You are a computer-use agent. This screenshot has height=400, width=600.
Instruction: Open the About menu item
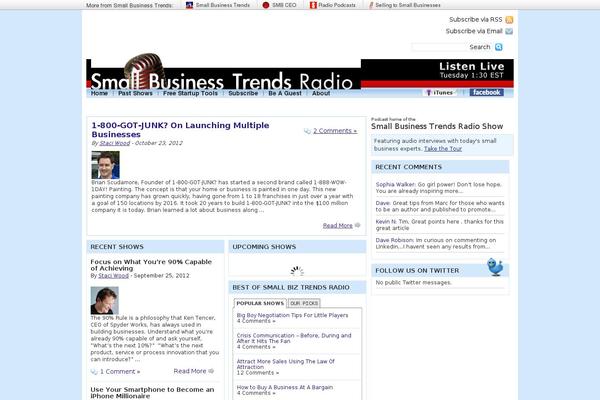coord(321,93)
